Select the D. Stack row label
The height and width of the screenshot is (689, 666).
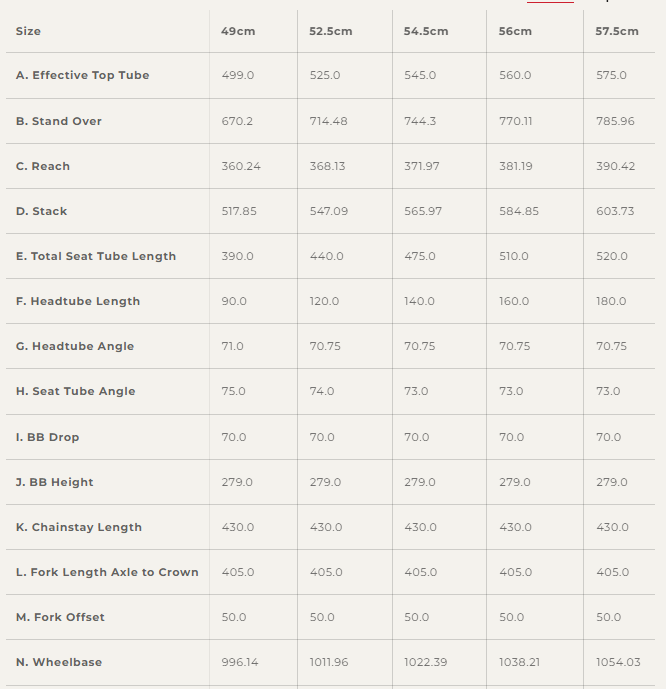click(42, 211)
